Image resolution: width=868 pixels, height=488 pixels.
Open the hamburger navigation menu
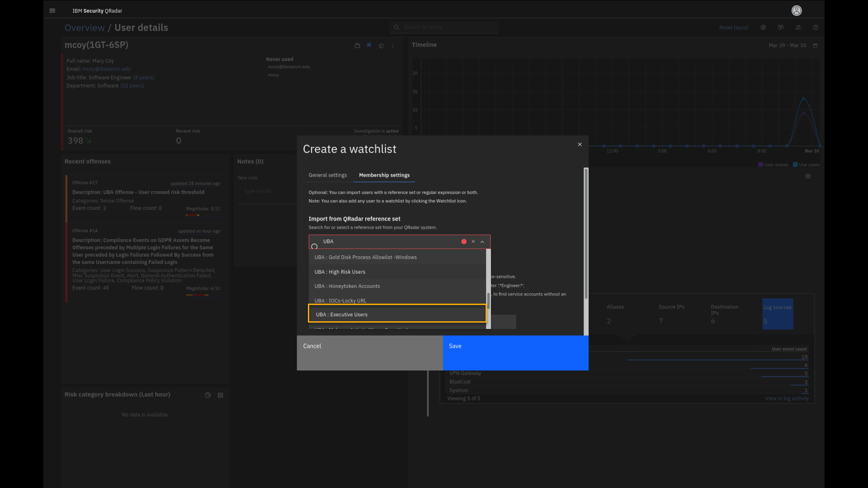pyautogui.click(x=52, y=10)
